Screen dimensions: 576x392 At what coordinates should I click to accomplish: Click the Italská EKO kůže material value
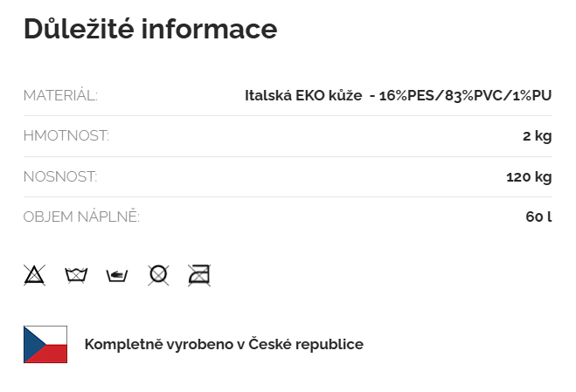tap(303, 95)
